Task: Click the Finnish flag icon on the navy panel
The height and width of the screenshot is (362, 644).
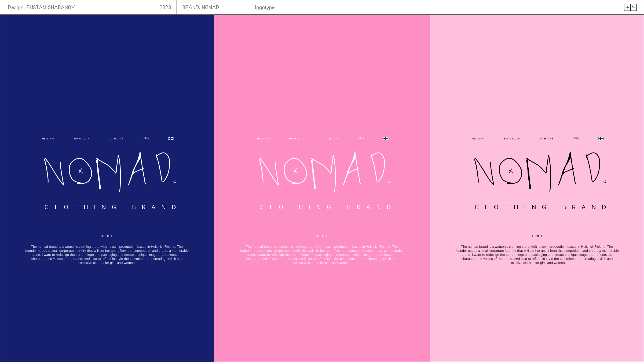Action: click(171, 139)
